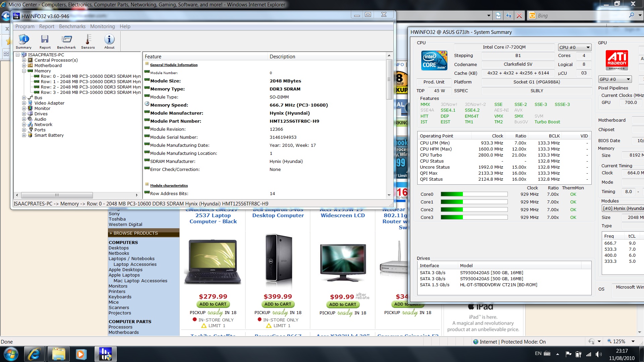Open the Processors link under Computer Parts
This screenshot has height=362, width=644.
pyautogui.click(x=120, y=327)
